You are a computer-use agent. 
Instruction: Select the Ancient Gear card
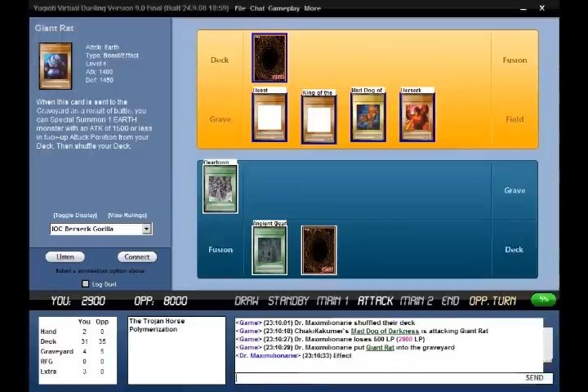pyautogui.click(x=269, y=247)
